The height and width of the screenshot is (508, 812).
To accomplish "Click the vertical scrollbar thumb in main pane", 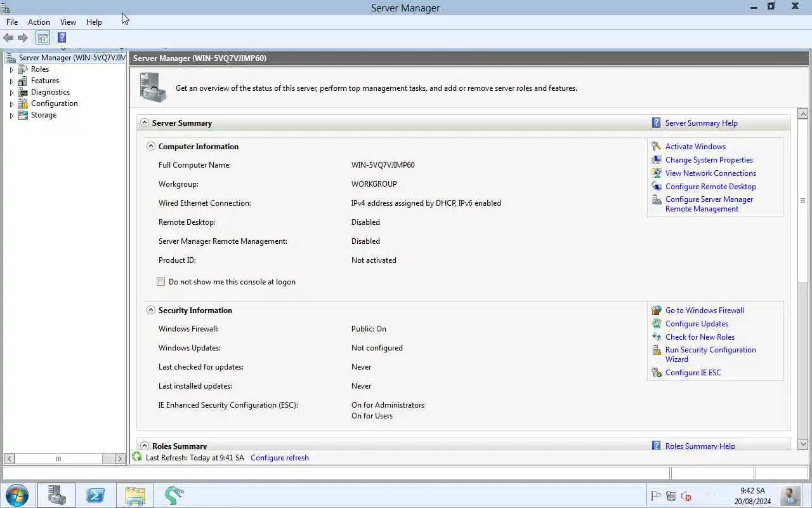I will pyautogui.click(x=802, y=201).
